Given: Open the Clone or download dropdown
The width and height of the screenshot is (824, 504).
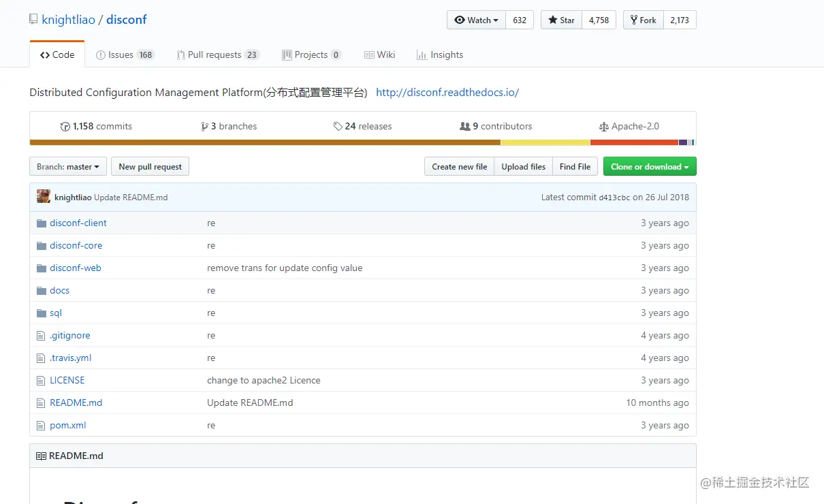Looking at the screenshot, I should tap(650, 166).
